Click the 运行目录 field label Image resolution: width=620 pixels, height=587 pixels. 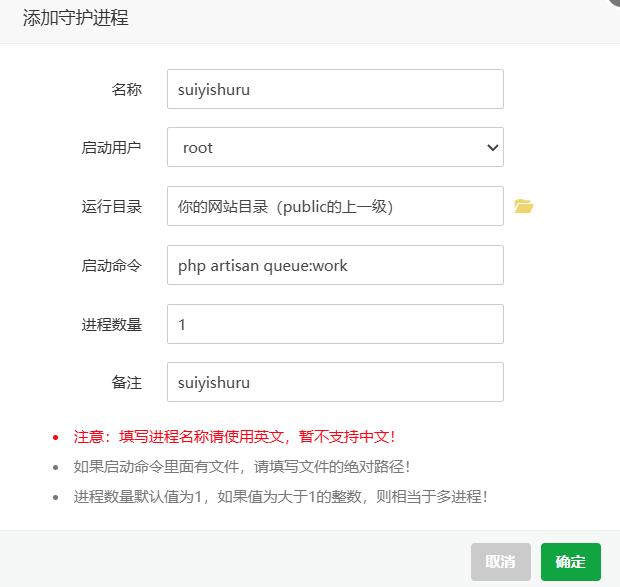[x=112, y=206]
